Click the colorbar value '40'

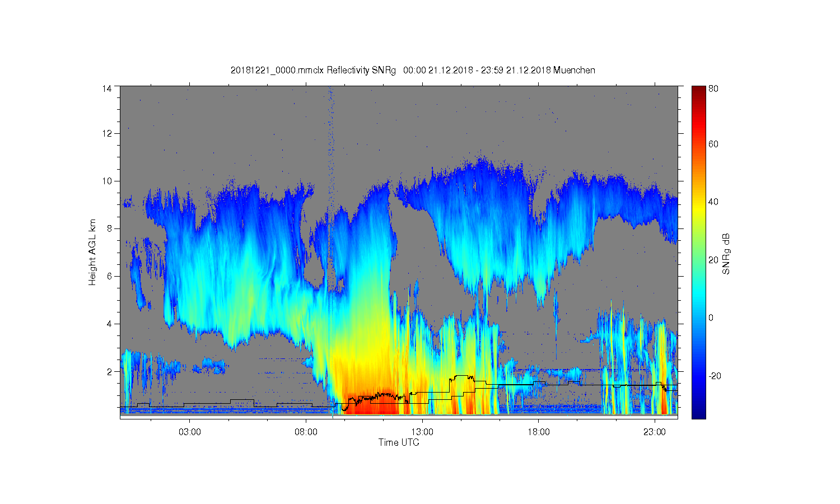[713, 202]
